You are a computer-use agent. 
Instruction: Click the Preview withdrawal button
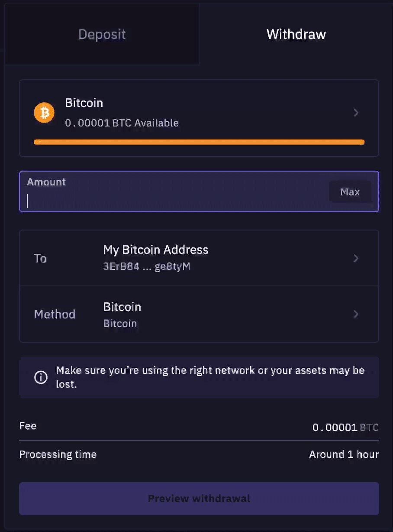(x=199, y=499)
